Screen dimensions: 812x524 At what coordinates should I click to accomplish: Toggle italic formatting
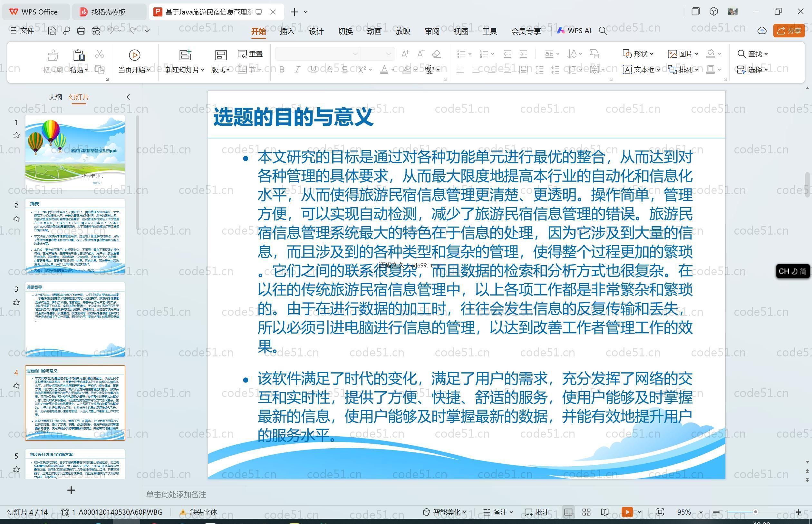pyautogui.click(x=297, y=70)
